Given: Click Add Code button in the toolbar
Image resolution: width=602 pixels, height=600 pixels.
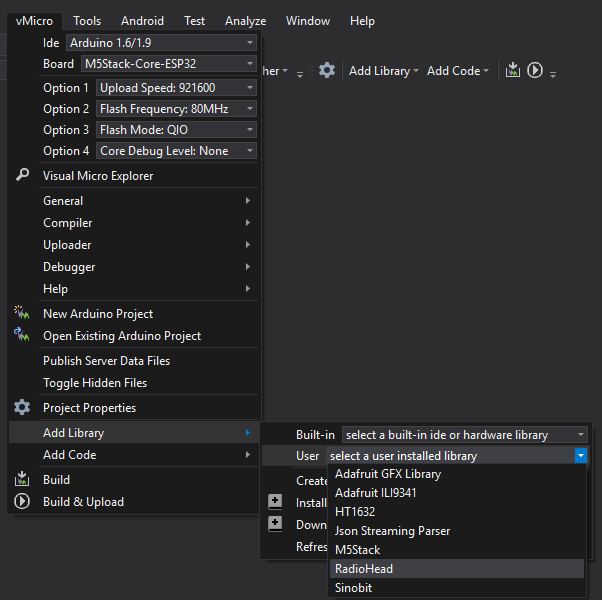Looking at the screenshot, I should [457, 70].
